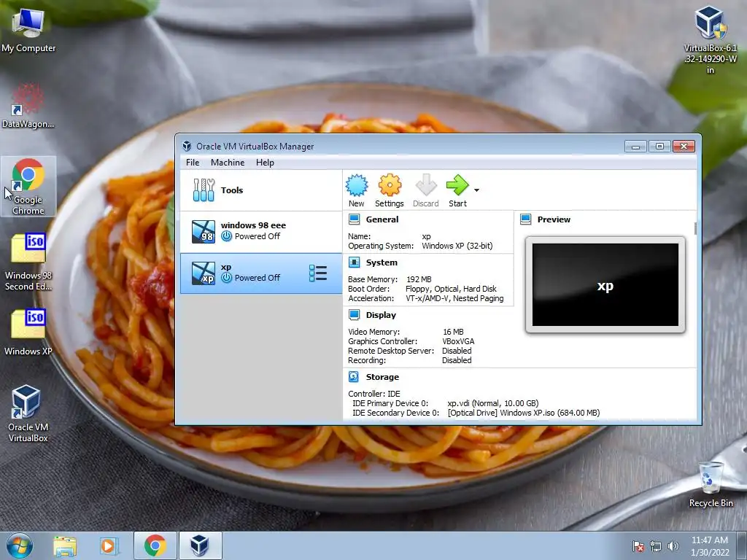Click the Video Memory 16 MB value

coord(453,332)
